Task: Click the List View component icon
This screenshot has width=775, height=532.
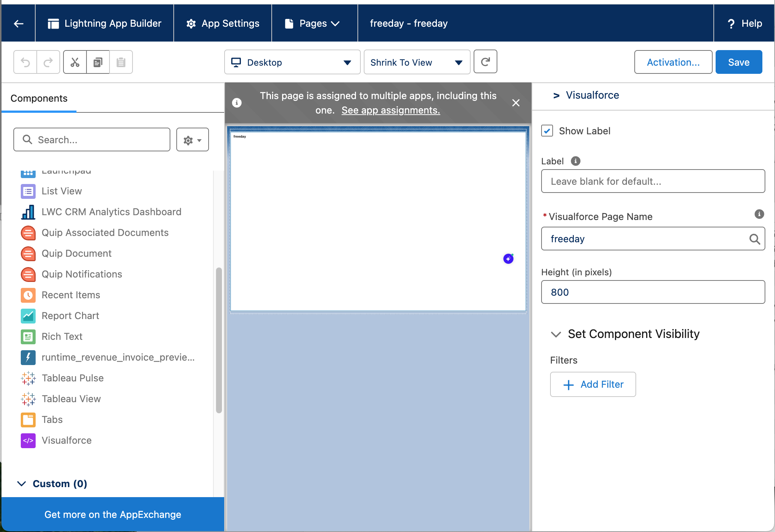Action: pos(28,191)
